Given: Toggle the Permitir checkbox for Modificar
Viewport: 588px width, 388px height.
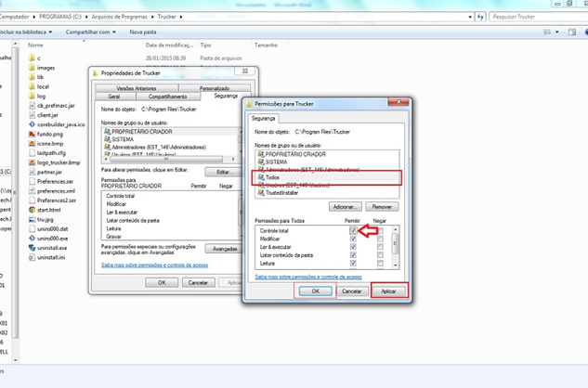Looking at the screenshot, I should (353, 238).
